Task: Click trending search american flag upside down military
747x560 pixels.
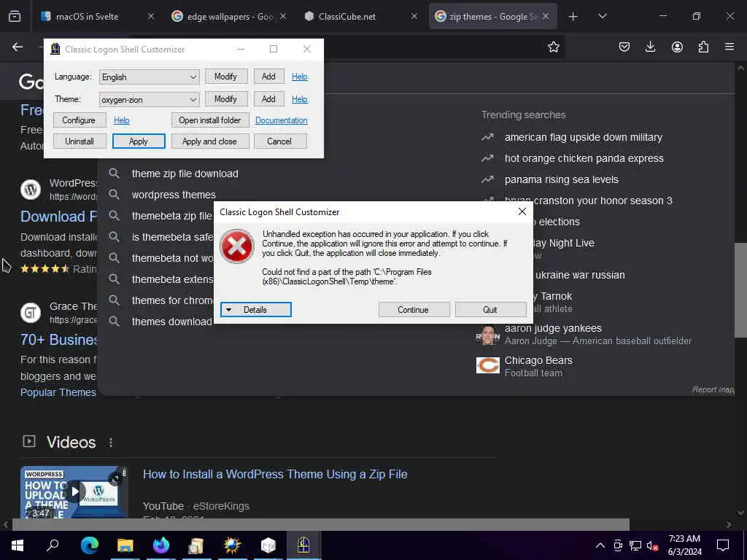Action: tap(584, 137)
